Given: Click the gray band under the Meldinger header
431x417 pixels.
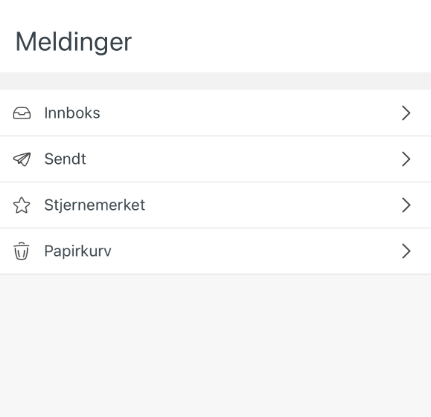Looking at the screenshot, I should [215, 81].
